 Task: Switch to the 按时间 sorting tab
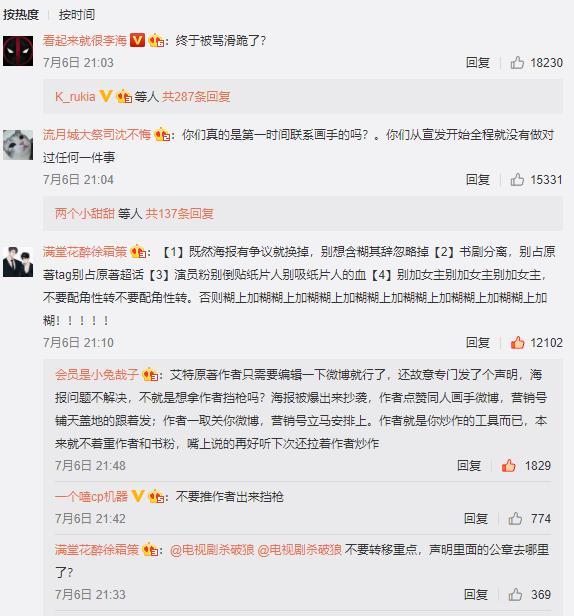coord(77,15)
